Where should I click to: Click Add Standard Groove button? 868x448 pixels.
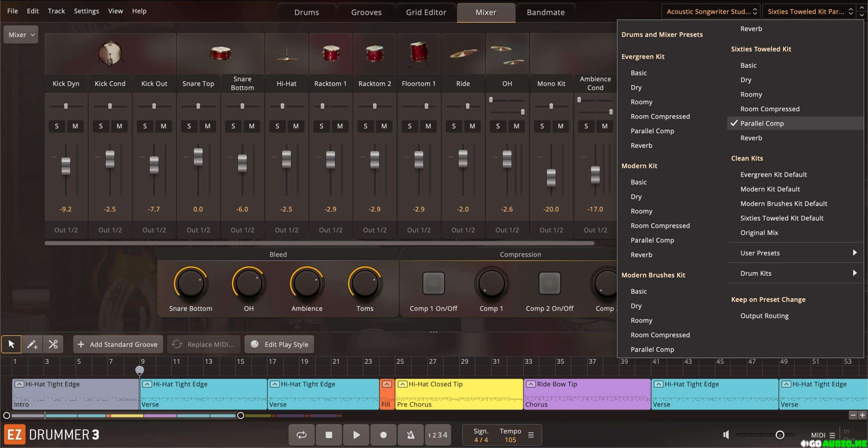[118, 344]
